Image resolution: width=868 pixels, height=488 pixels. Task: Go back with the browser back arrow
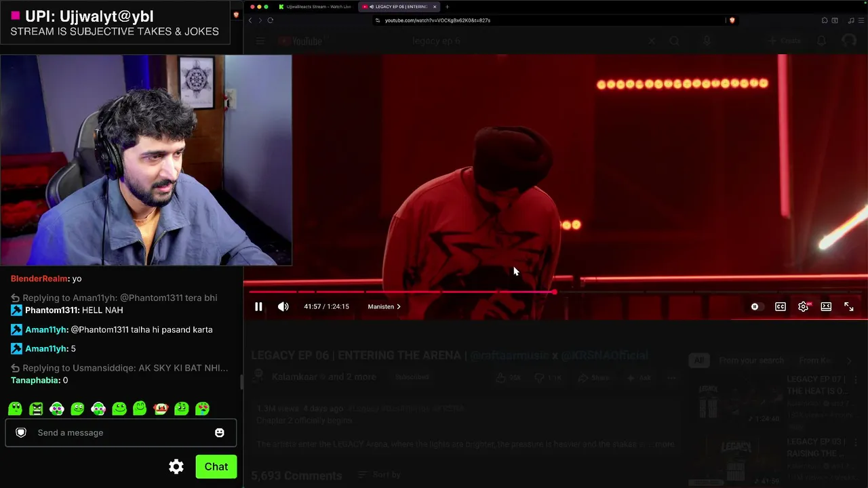point(250,20)
